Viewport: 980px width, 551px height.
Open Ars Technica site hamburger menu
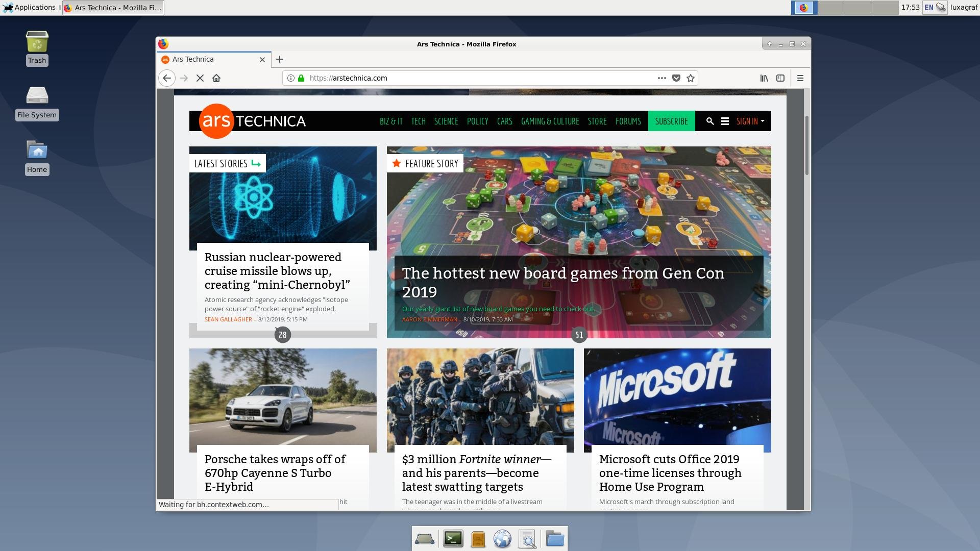(x=725, y=121)
